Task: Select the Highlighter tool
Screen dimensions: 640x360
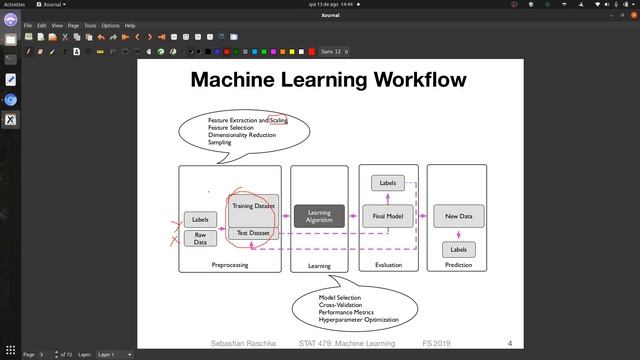Action: (52, 52)
